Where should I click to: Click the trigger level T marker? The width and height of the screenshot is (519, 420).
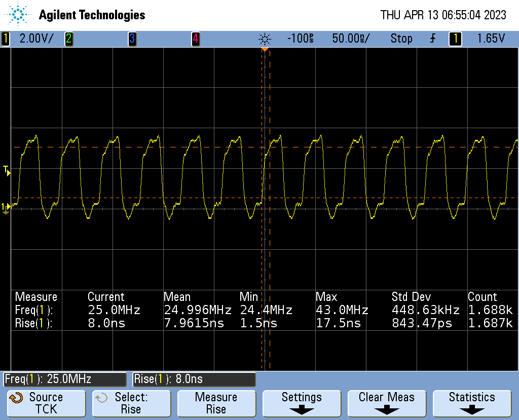6,170
